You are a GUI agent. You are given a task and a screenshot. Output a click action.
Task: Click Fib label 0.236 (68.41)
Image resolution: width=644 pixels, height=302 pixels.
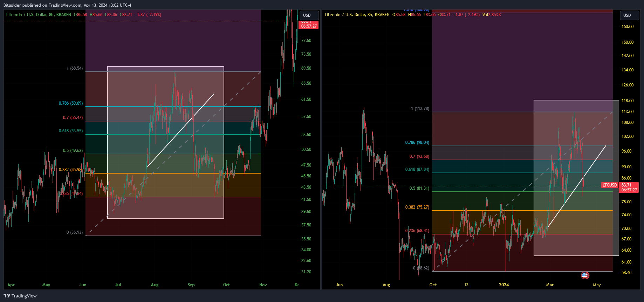(417, 231)
